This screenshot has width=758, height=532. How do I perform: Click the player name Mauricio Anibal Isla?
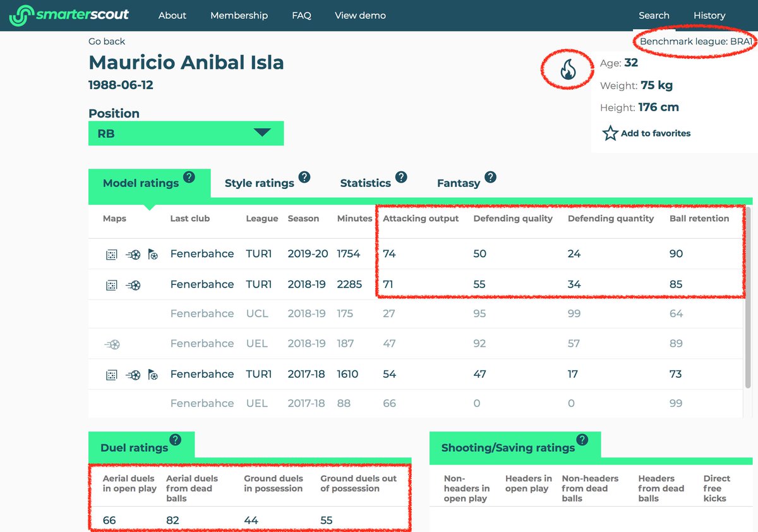(186, 63)
